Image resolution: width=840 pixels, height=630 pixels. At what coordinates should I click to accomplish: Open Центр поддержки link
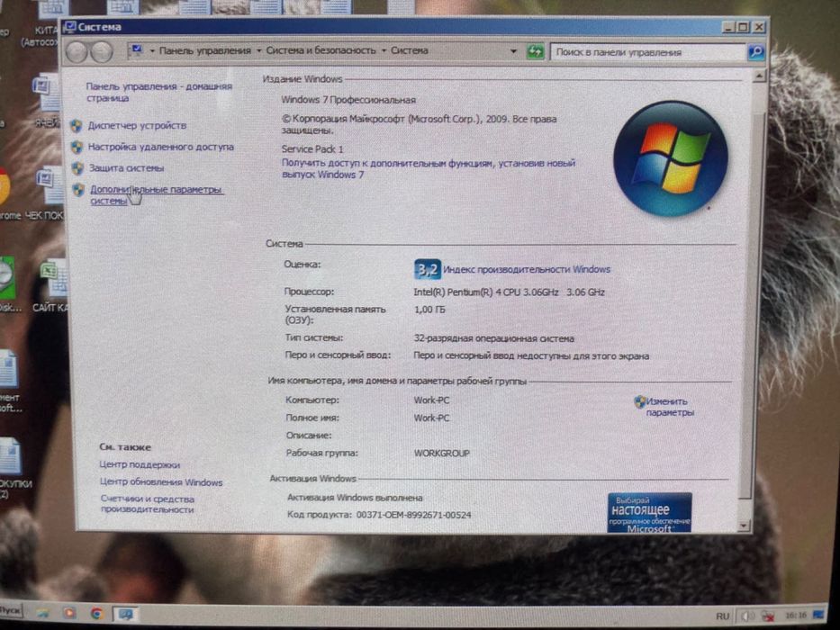(x=140, y=464)
